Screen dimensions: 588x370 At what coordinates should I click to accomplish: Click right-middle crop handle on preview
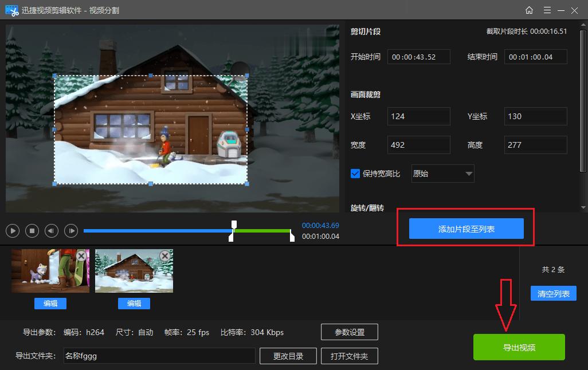247,129
